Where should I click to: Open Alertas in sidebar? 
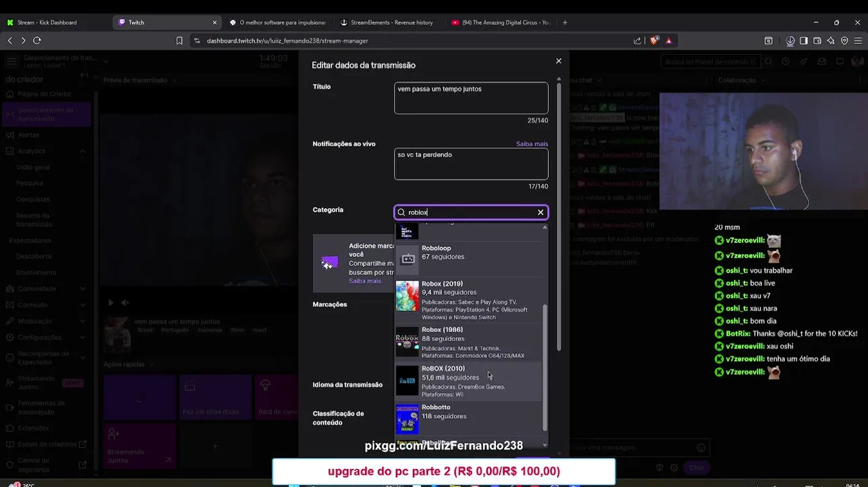pyautogui.click(x=28, y=135)
